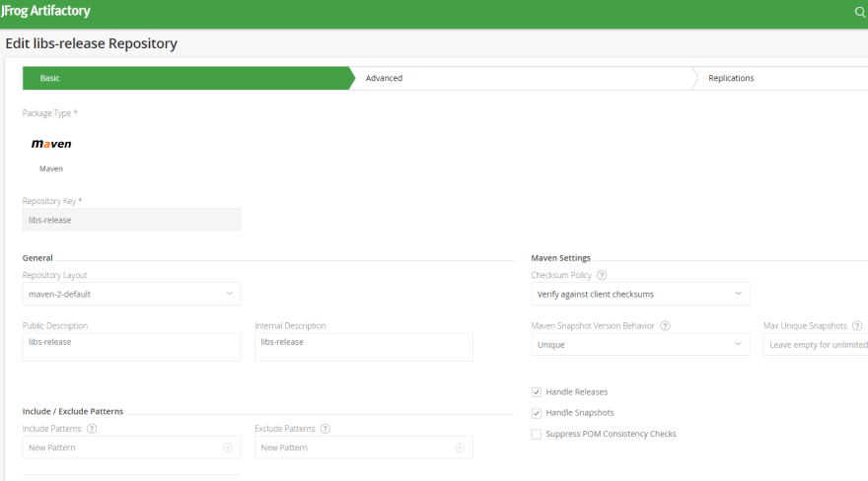This screenshot has height=481, width=868.
Task: Open Repository Layout maven-2-default dropdown
Action: click(x=131, y=294)
